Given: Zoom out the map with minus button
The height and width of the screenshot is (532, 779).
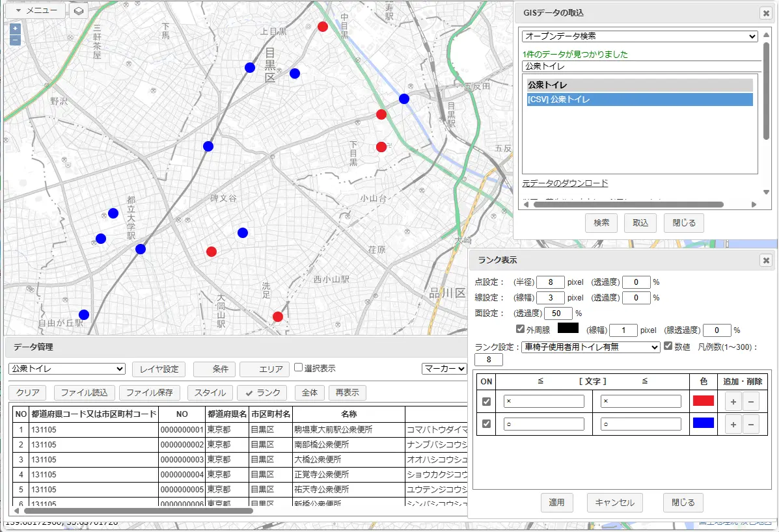Looking at the screenshot, I should tap(15, 40).
